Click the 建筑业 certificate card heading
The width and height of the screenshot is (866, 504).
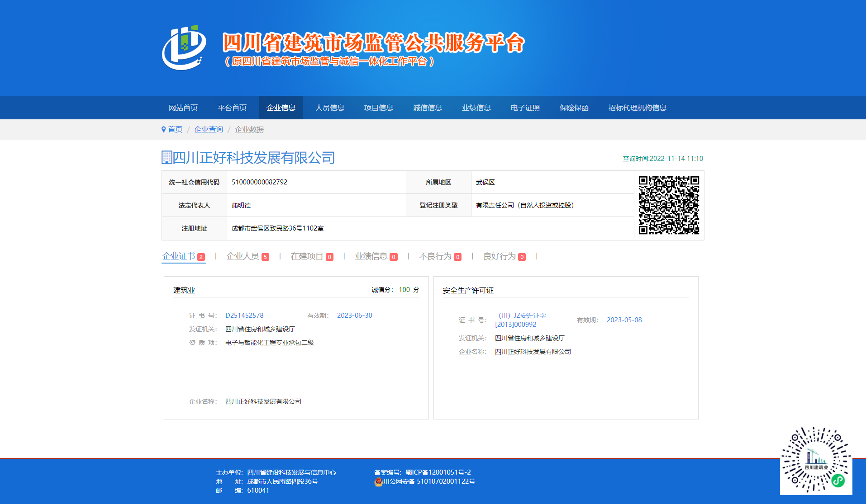coord(184,290)
